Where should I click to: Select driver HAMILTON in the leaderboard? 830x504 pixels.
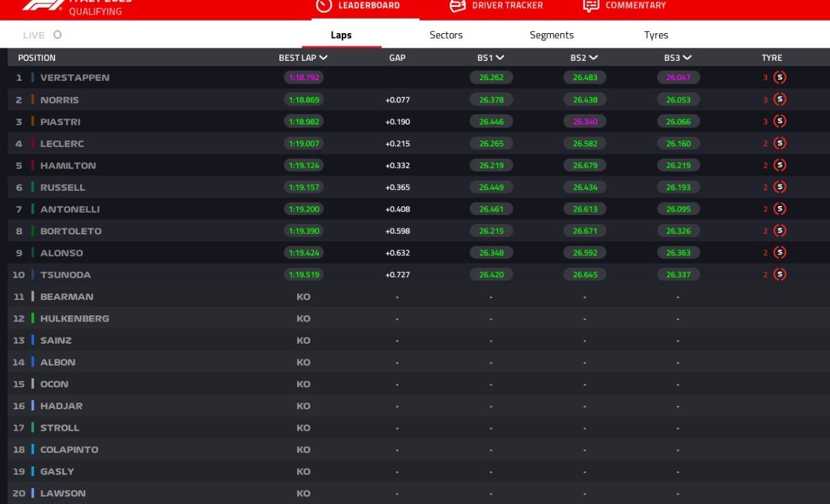68,165
